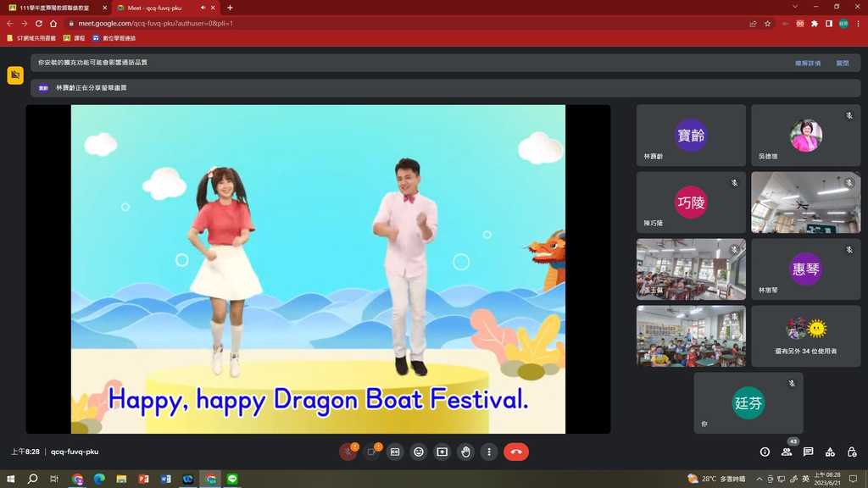The width and height of the screenshot is (868, 488).
Task: Leave call with the red hang-up button
Action: tap(516, 452)
